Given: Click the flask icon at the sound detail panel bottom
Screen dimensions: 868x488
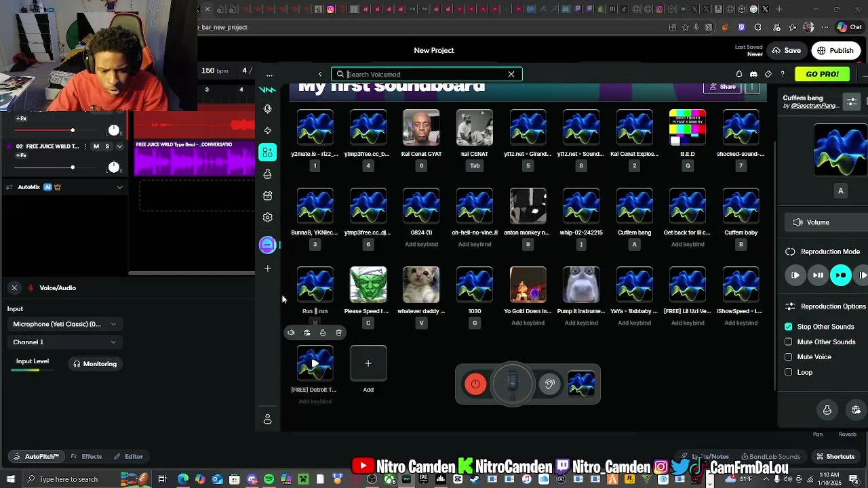Looking at the screenshot, I should pos(827,410).
